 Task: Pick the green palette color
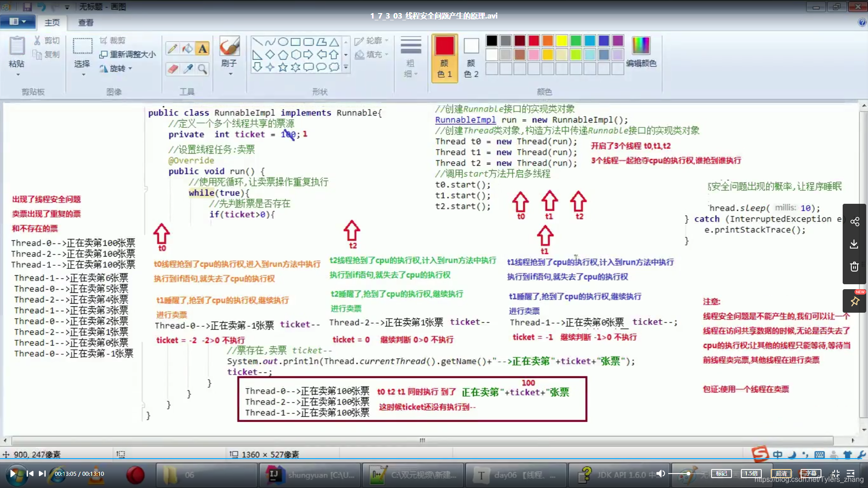576,41
